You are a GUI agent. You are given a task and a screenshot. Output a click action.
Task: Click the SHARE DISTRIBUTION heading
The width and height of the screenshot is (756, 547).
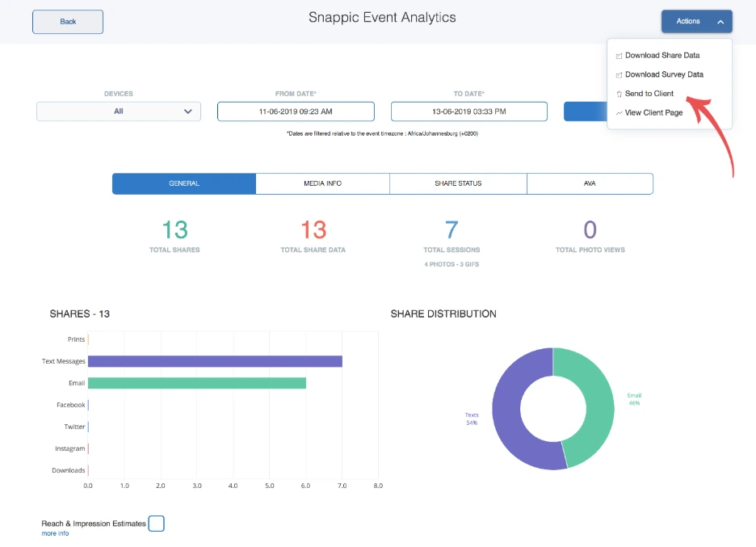[x=443, y=314]
